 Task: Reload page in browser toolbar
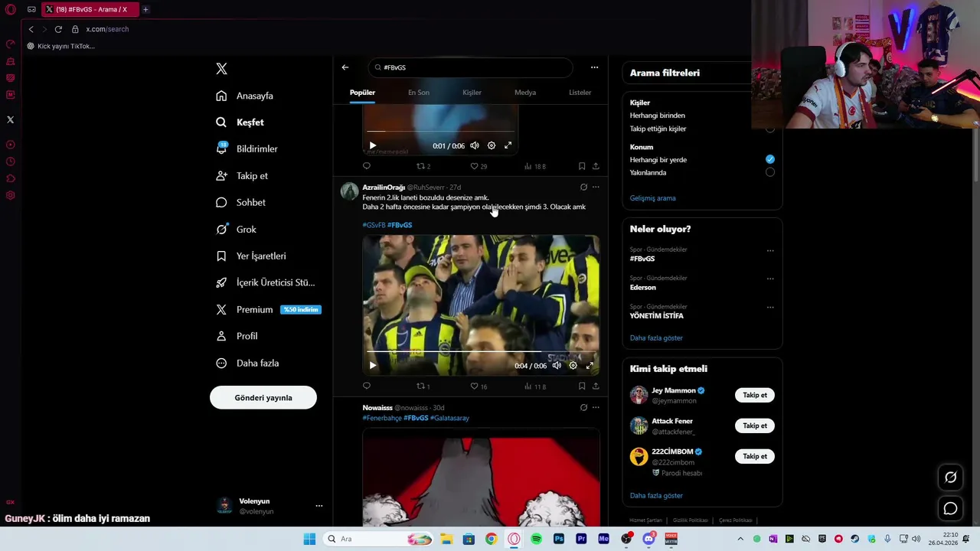(58, 29)
